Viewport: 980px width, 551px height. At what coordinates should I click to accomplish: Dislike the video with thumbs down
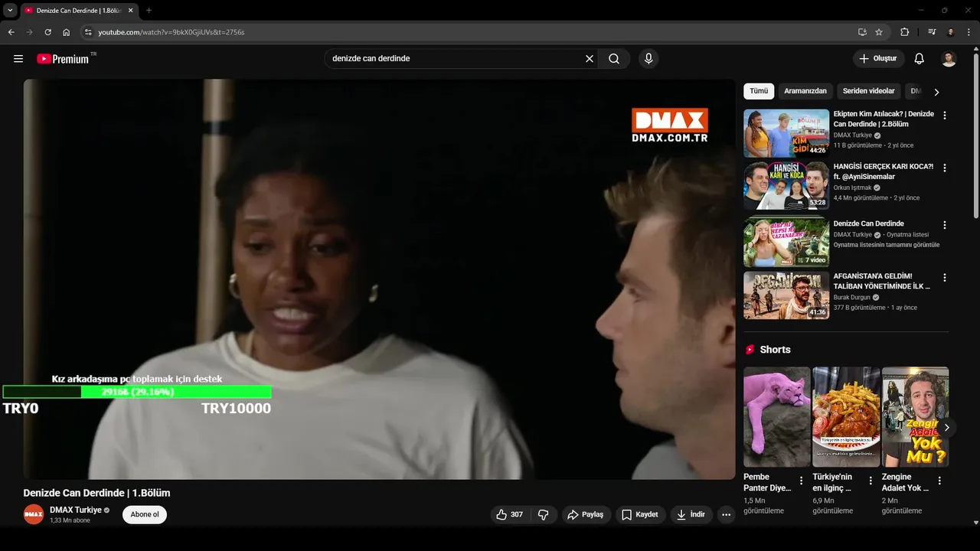click(x=544, y=515)
